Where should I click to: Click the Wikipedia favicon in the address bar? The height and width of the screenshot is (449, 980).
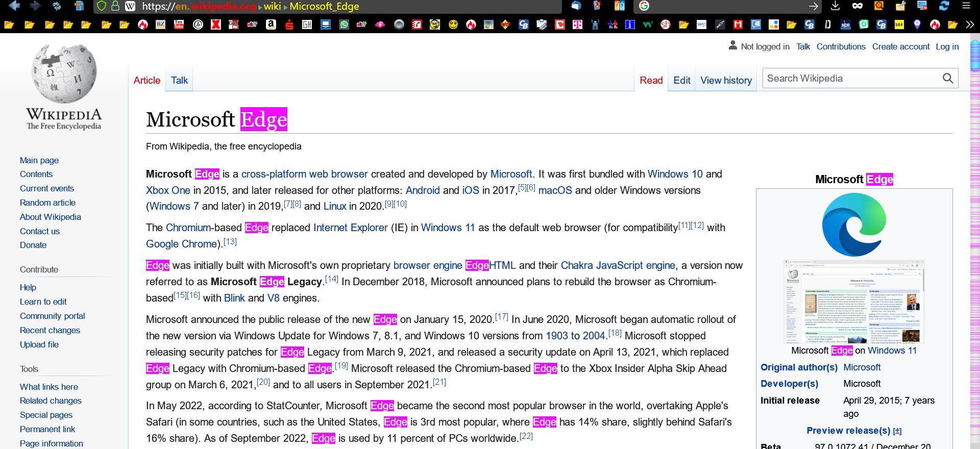click(130, 6)
